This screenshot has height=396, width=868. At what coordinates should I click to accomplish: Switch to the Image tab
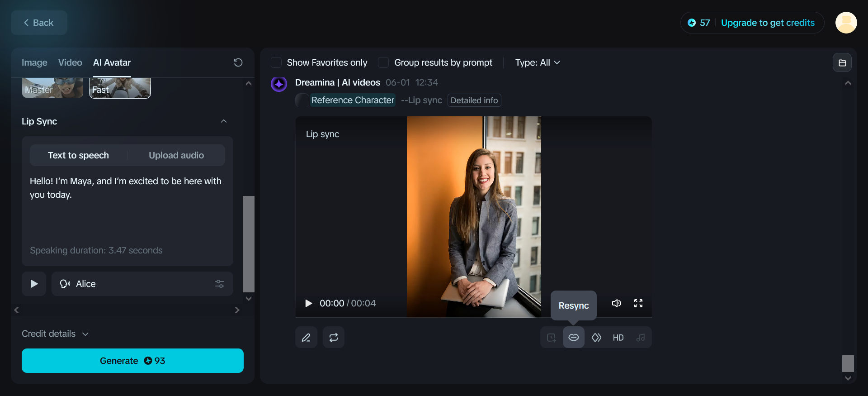[34, 62]
